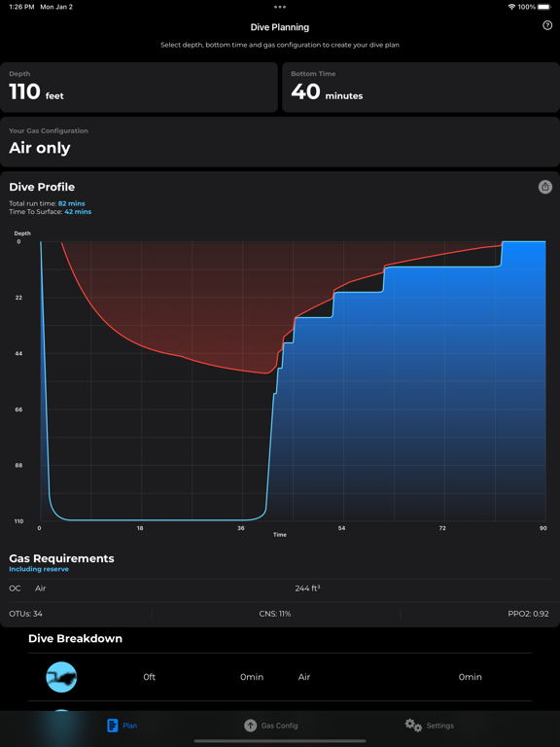
Task: Open the Plan tab
Action: (x=122, y=726)
